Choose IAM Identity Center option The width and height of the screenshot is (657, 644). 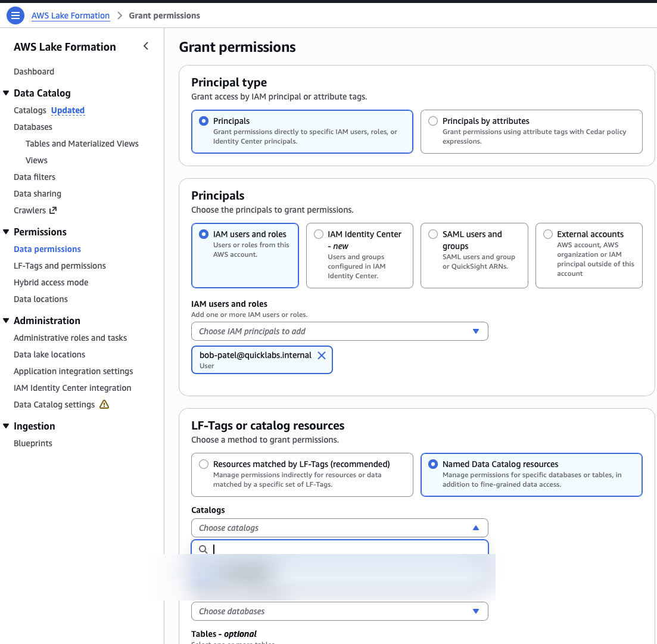click(x=360, y=256)
